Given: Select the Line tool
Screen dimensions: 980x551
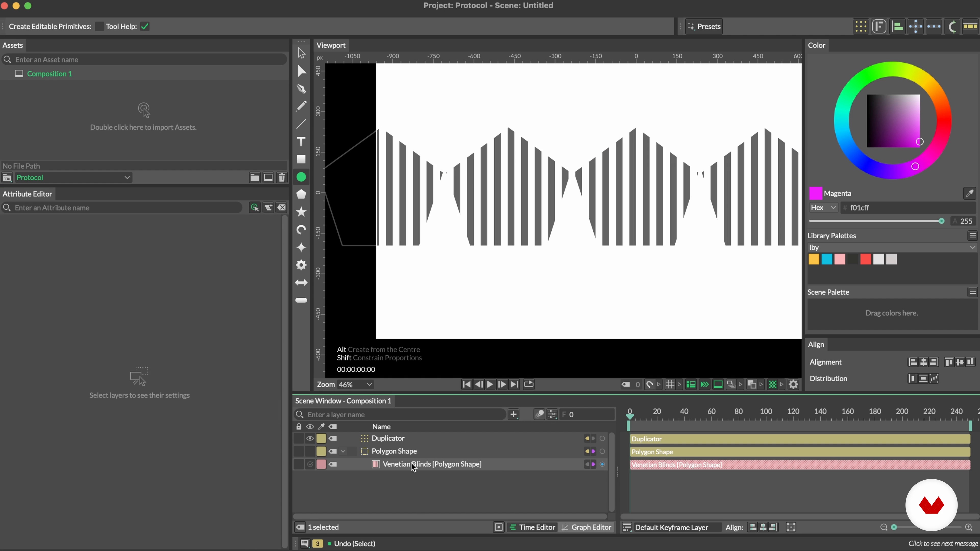Looking at the screenshot, I should point(301,124).
